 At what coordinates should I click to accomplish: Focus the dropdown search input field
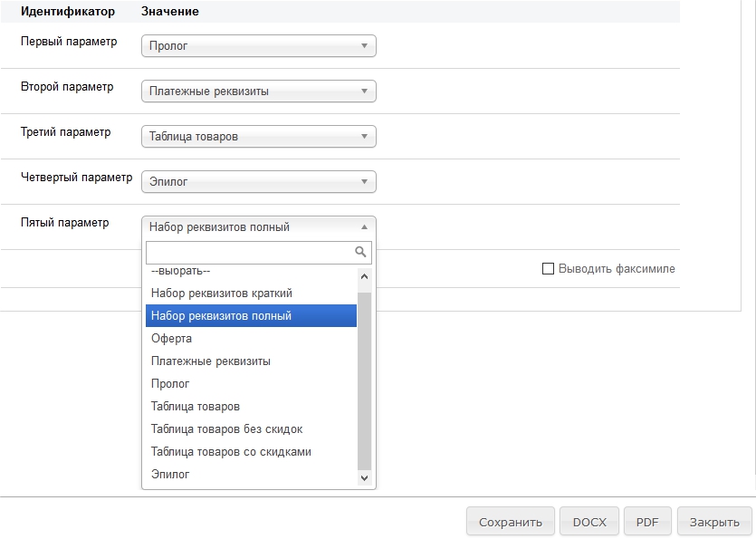click(249, 252)
